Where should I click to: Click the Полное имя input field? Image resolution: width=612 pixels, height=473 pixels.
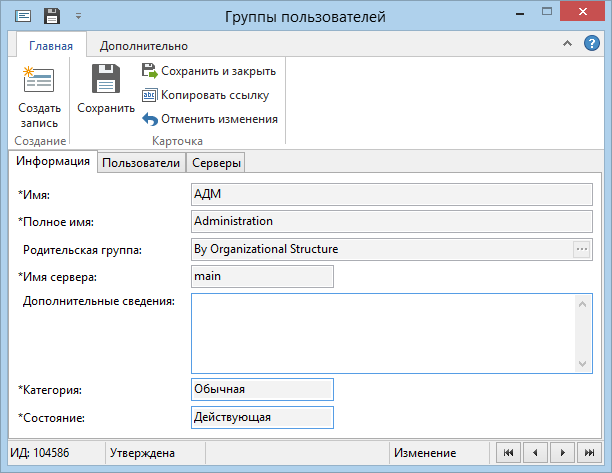392,222
